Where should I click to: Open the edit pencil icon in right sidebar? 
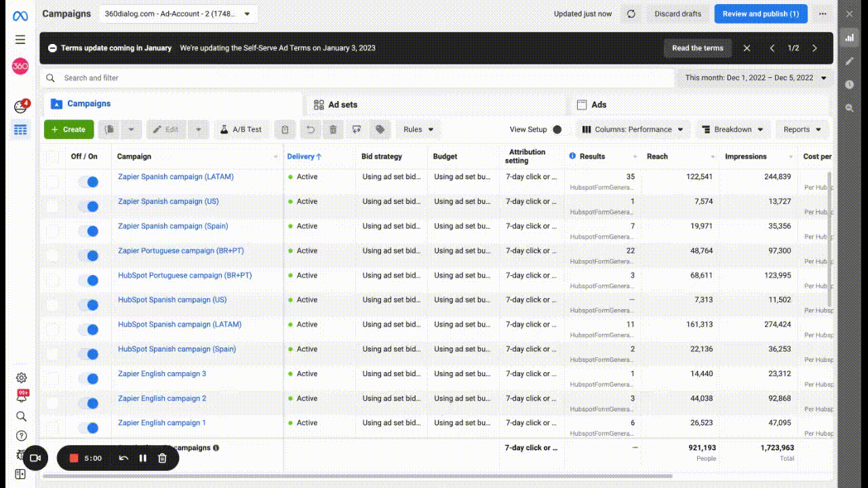849,61
